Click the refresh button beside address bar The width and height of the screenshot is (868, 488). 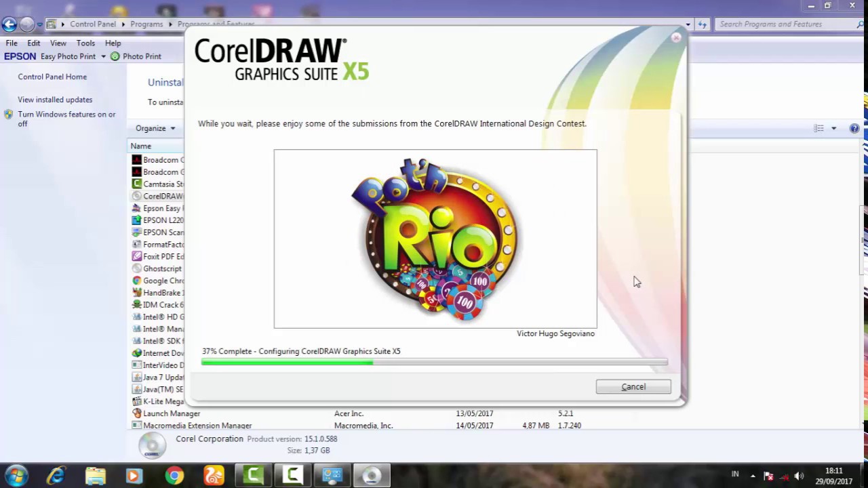click(703, 24)
